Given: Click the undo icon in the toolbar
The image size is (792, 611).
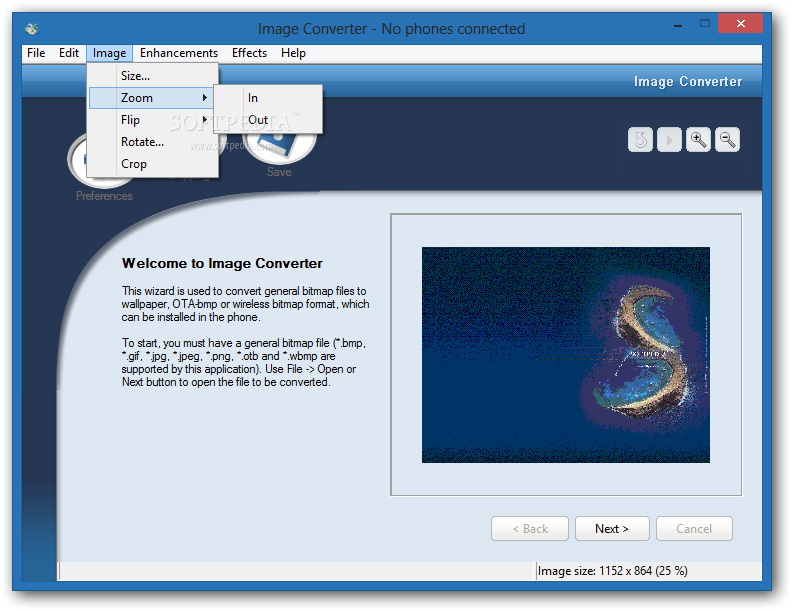Looking at the screenshot, I should (640, 139).
